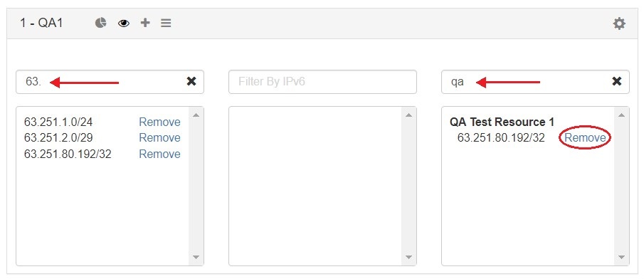Clear the 63. IPv4 filter with X
Screen dimensions: 644x279
coord(191,81)
